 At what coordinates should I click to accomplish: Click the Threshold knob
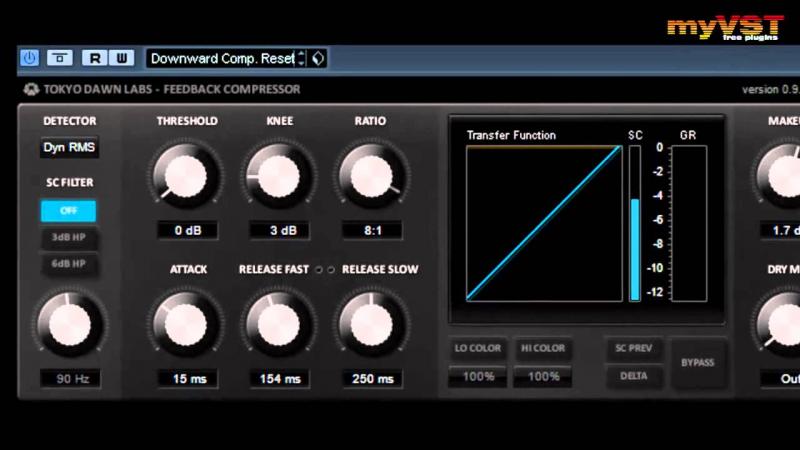(186, 176)
